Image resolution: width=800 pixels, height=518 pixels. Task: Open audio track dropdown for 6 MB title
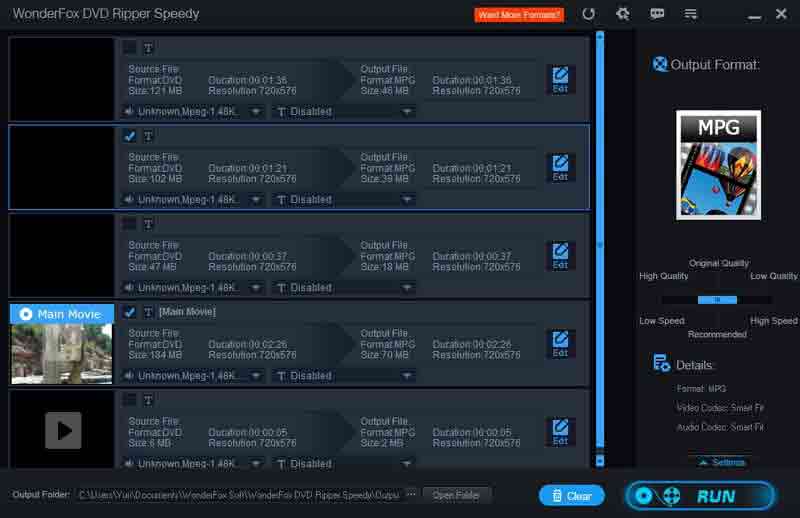coord(193,464)
